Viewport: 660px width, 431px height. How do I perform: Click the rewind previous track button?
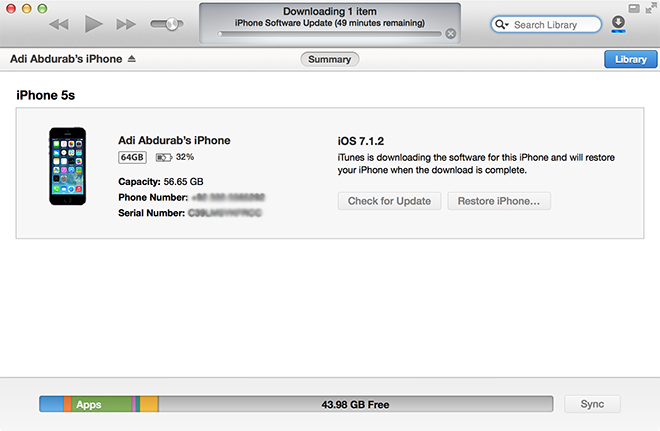(59, 24)
